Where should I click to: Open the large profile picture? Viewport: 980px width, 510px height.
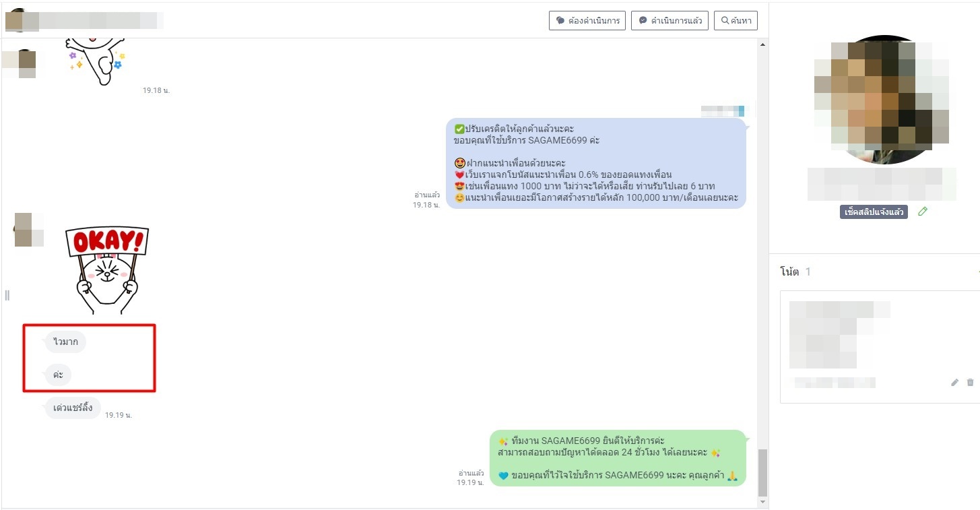(x=882, y=100)
